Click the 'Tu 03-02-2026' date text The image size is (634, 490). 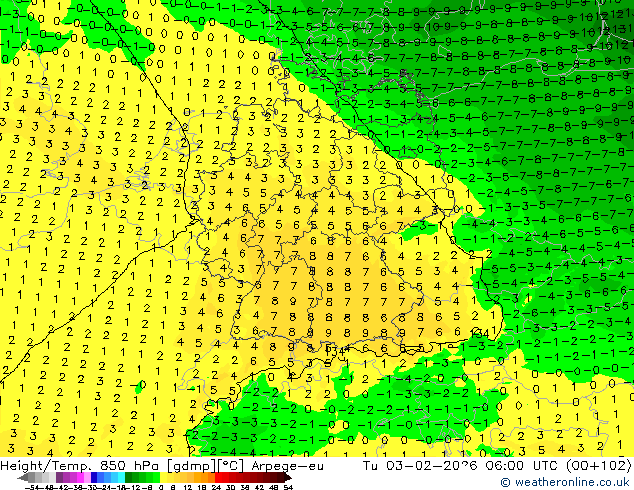420,465
